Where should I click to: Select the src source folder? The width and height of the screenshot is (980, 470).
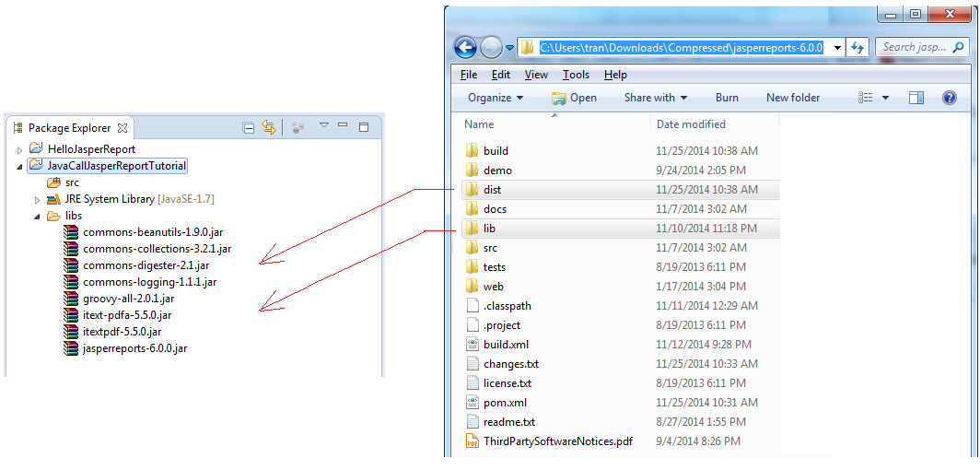click(64, 182)
